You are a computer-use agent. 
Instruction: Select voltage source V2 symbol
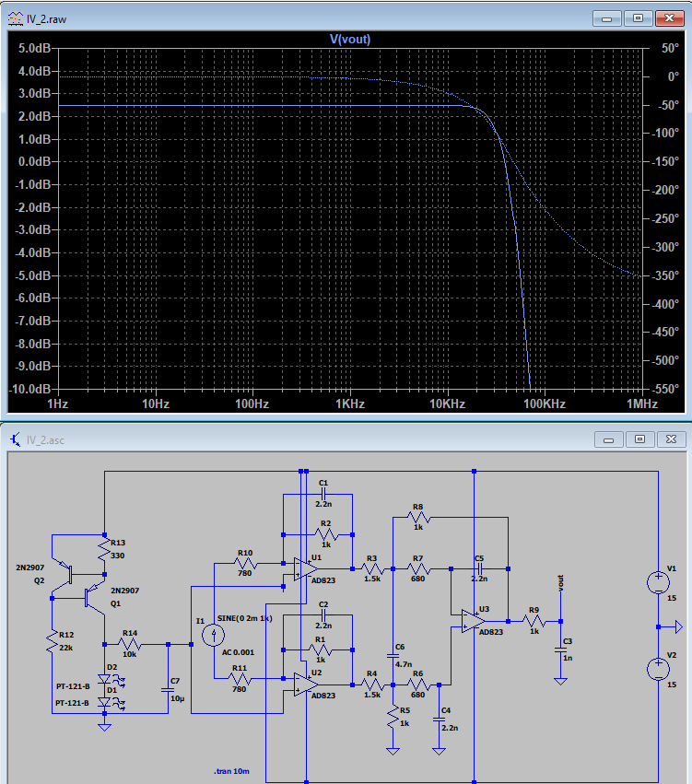pos(659,670)
